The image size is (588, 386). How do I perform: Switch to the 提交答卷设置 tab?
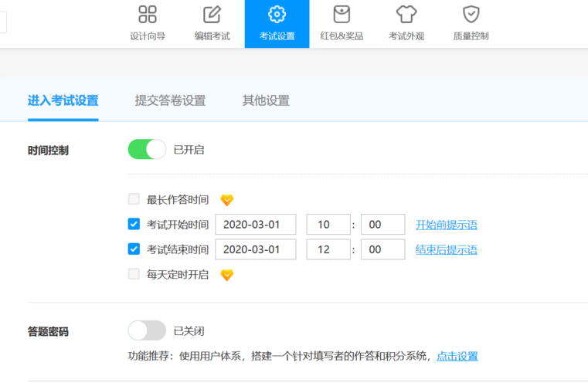pos(170,100)
